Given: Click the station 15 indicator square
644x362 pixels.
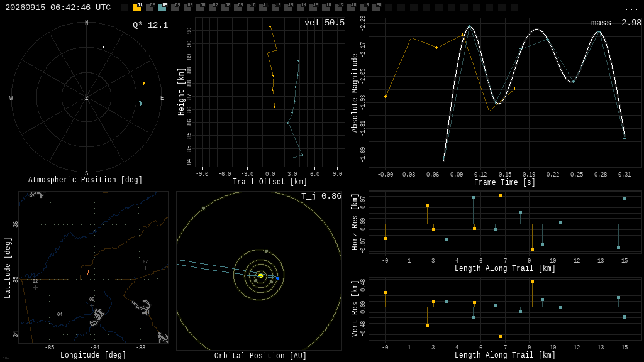Looking at the screenshot, I should click(x=313, y=7).
